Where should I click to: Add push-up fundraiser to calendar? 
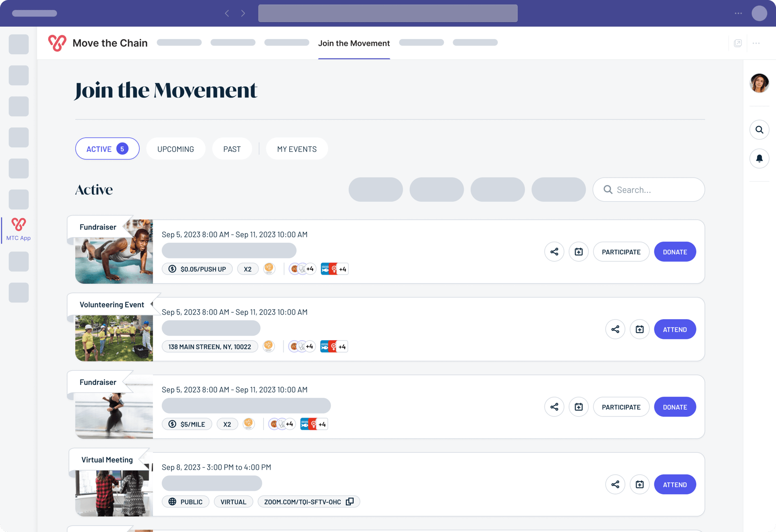point(578,252)
